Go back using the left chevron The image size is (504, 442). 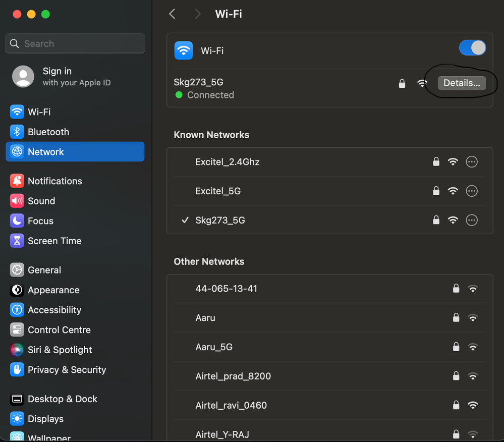coord(172,14)
